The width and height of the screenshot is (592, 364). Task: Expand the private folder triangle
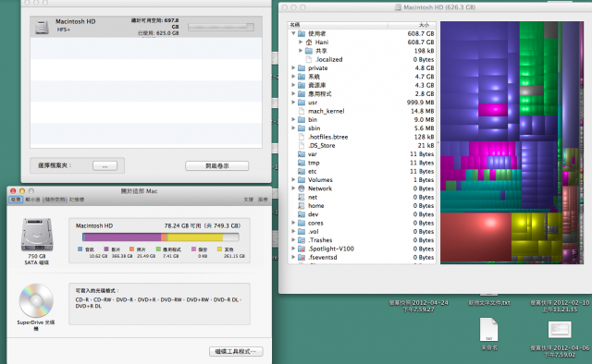click(293, 67)
